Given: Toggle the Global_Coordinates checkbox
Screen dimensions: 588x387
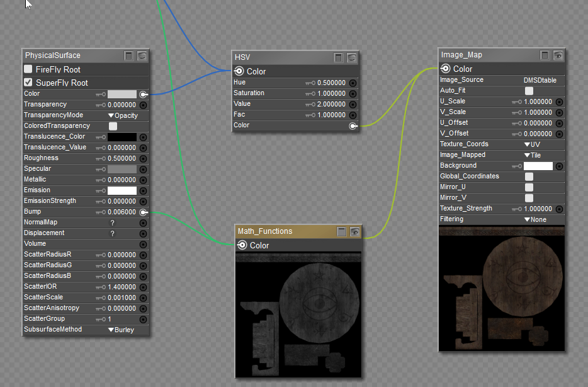Looking at the screenshot, I should 529,176.
